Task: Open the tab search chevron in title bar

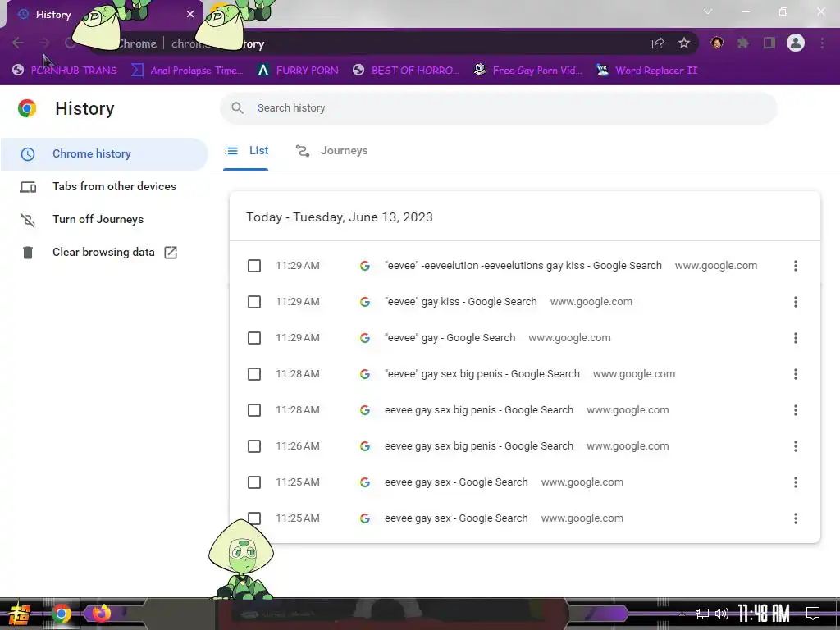Action: (708, 11)
